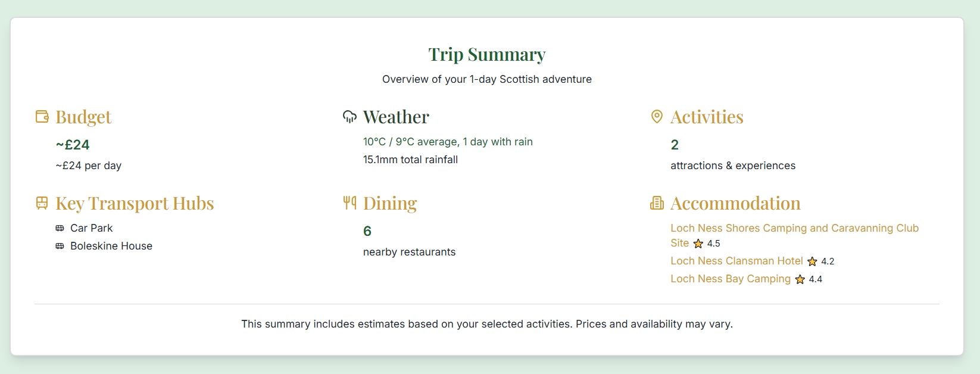Click the fork and knife Dining icon
Screen dimensions: 980x374
point(349,203)
